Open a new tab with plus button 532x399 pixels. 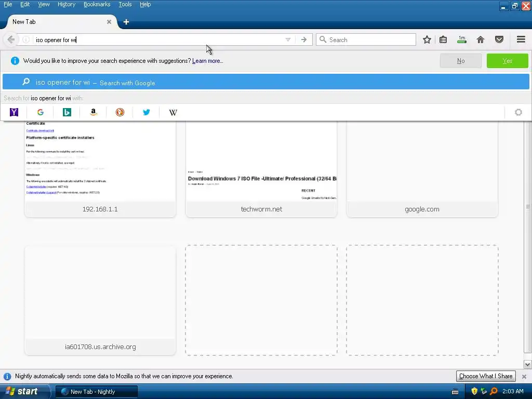[x=126, y=22]
